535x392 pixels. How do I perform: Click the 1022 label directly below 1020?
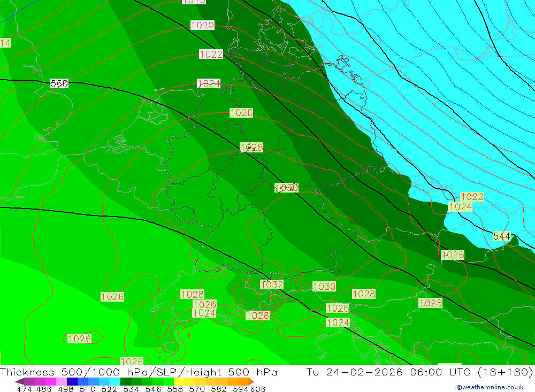(x=211, y=54)
